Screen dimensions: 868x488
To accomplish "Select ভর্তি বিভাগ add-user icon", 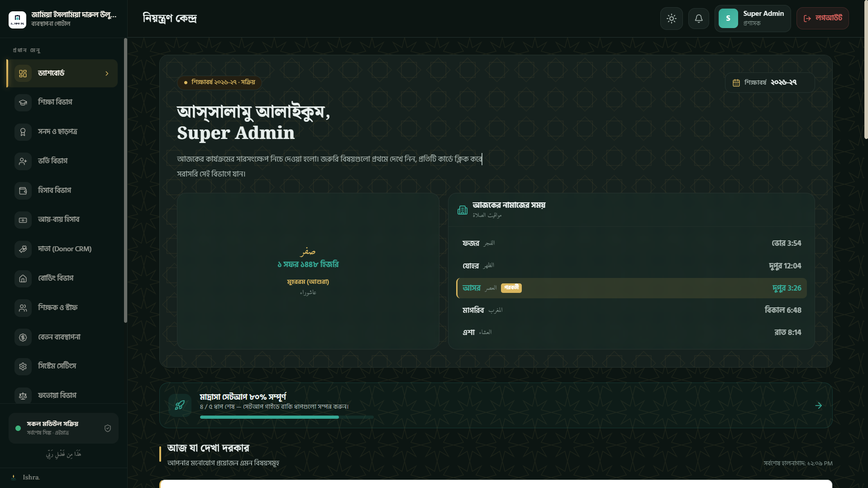I will tap(23, 161).
